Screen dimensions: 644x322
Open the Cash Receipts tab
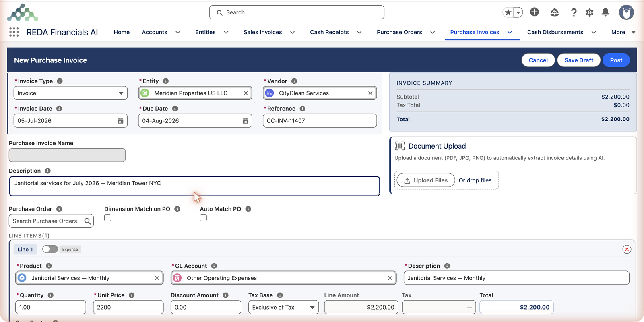[329, 32]
